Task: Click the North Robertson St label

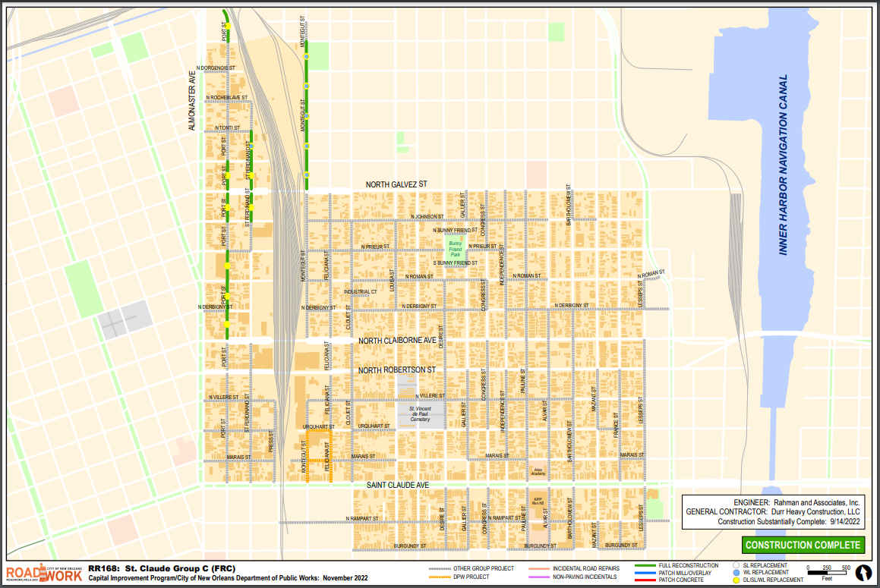Action: pyautogui.click(x=397, y=369)
